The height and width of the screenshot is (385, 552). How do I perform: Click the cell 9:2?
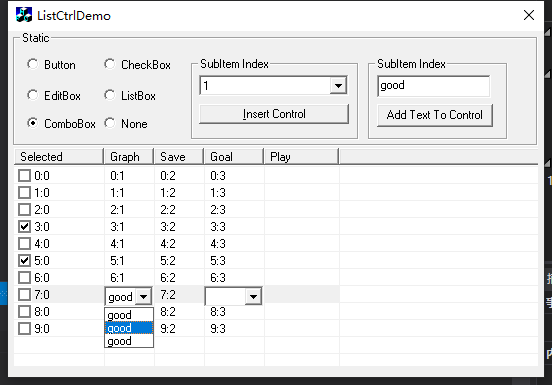[168, 329]
